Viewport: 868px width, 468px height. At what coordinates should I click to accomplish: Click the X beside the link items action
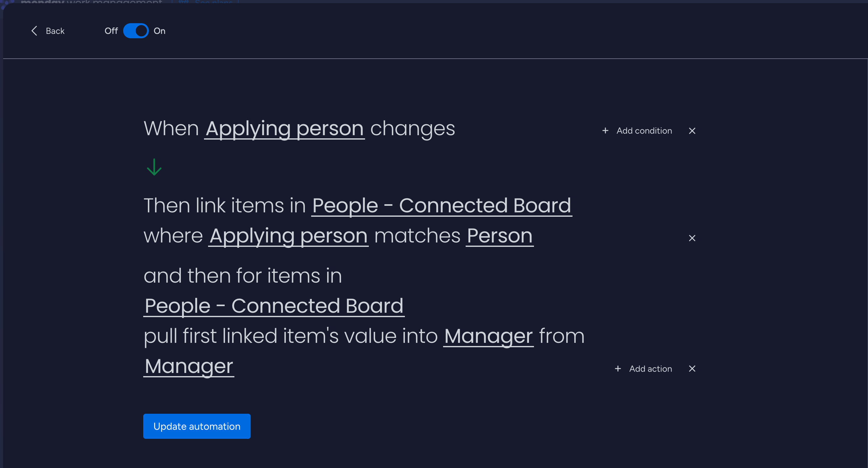click(x=692, y=238)
